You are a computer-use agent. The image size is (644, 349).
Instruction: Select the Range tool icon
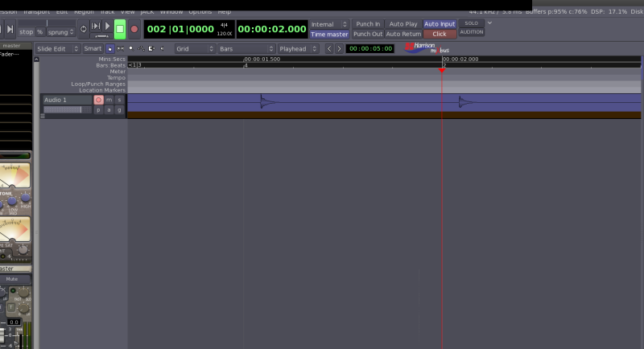tap(120, 49)
